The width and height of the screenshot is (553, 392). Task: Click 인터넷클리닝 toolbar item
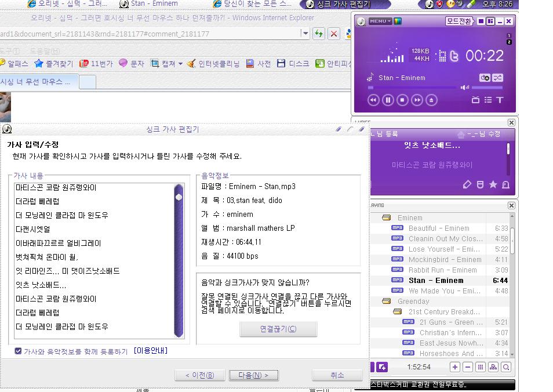pos(213,64)
